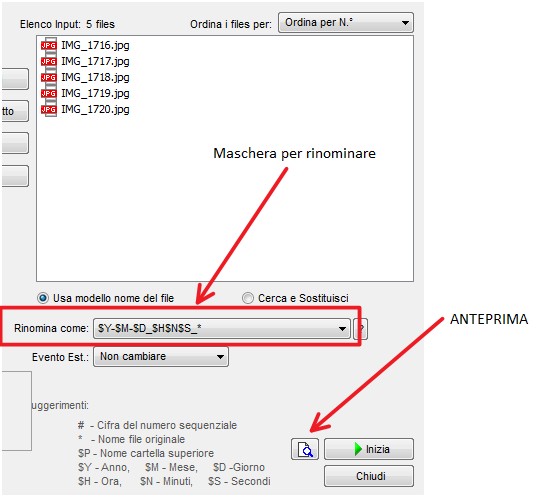Select file IMG_1718.jpg in the list
Screen dimensions: 538x502
(x=95, y=78)
